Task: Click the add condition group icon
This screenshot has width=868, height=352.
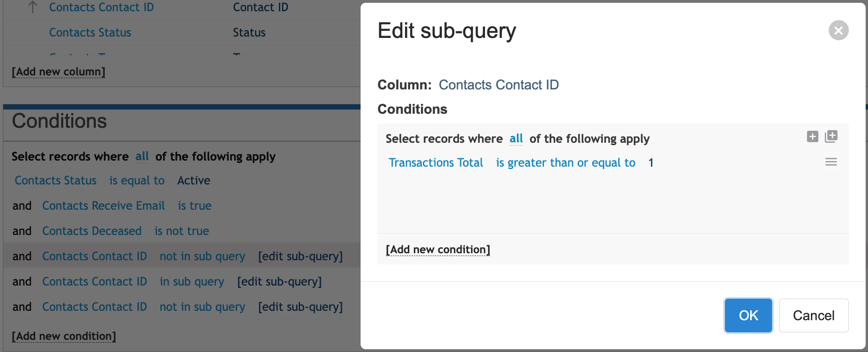Action: [831, 136]
